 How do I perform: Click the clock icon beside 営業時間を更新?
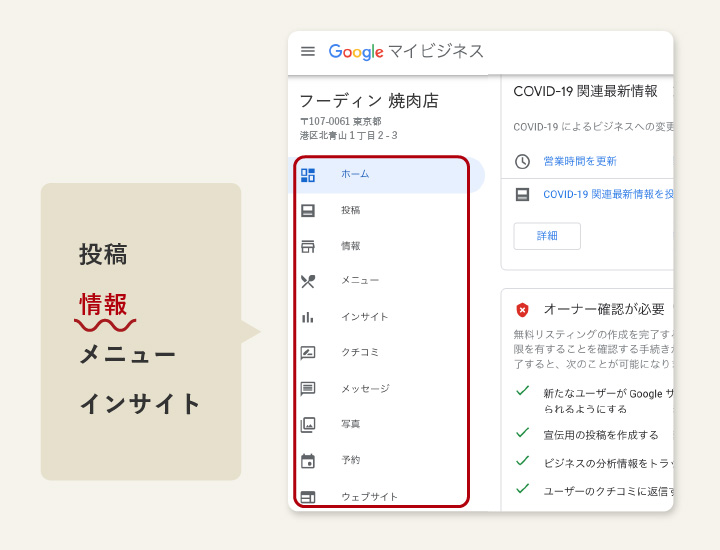point(522,162)
